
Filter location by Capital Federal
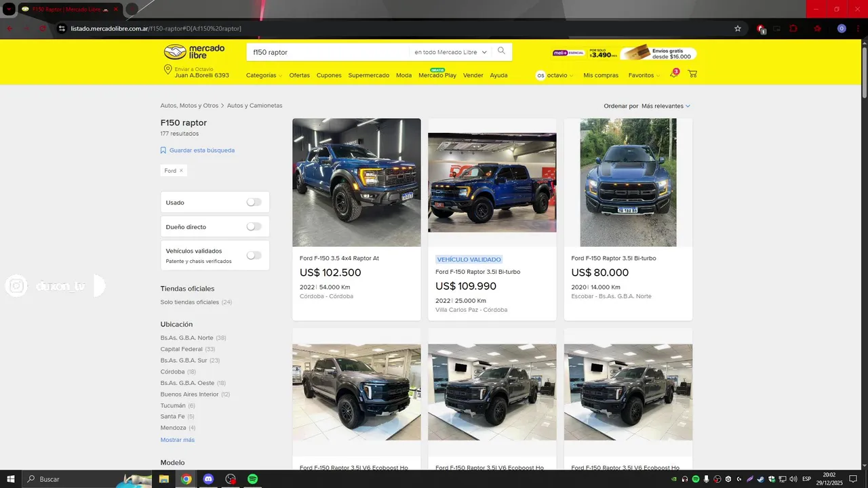[x=182, y=349]
